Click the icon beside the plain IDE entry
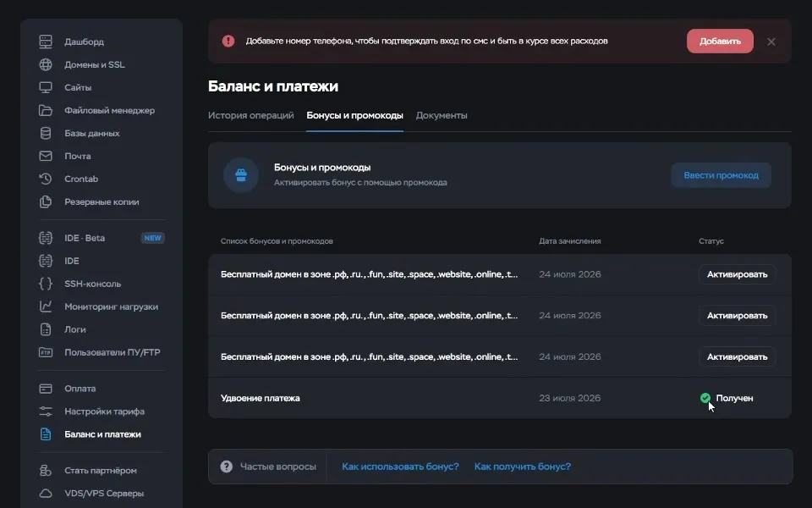 (x=46, y=261)
